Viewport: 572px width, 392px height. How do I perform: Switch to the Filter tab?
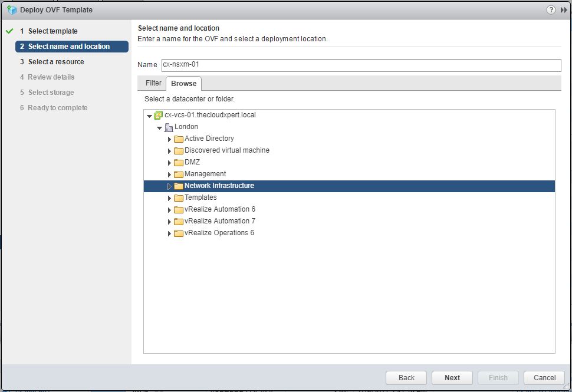(153, 83)
